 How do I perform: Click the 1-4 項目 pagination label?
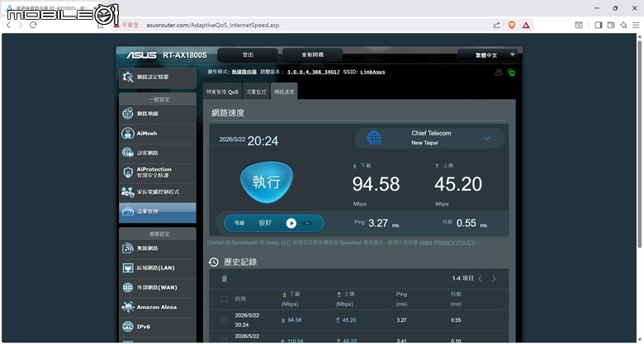(x=462, y=279)
